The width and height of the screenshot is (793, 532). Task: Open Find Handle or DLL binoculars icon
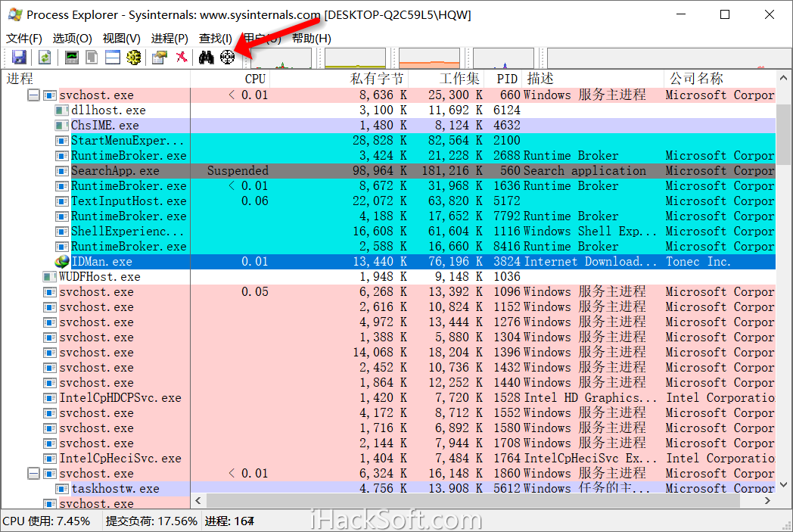(x=207, y=58)
